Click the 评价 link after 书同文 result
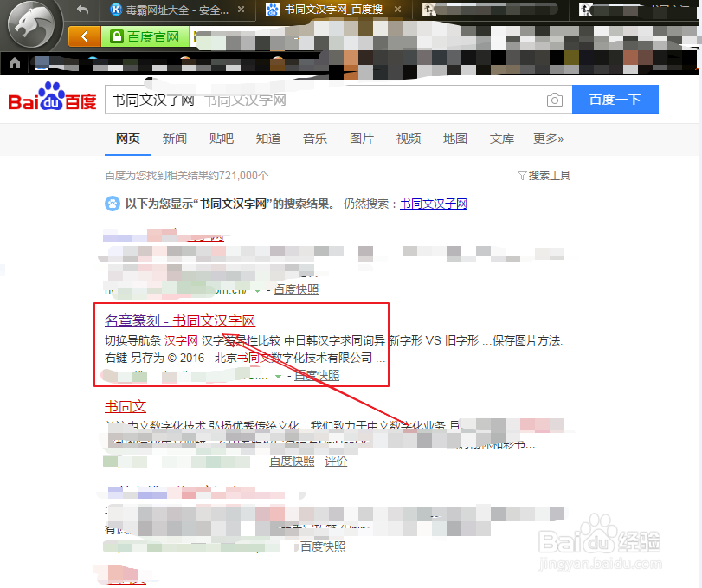Viewport: 702px width, 588px height. [336, 462]
